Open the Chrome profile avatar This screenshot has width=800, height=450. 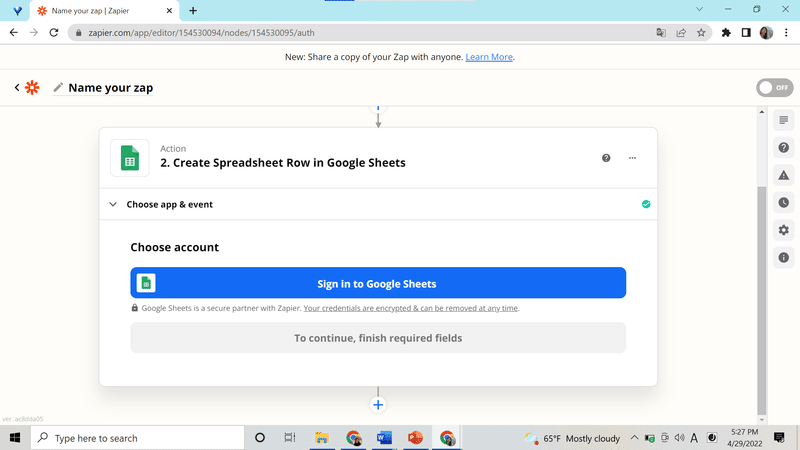[x=766, y=33]
